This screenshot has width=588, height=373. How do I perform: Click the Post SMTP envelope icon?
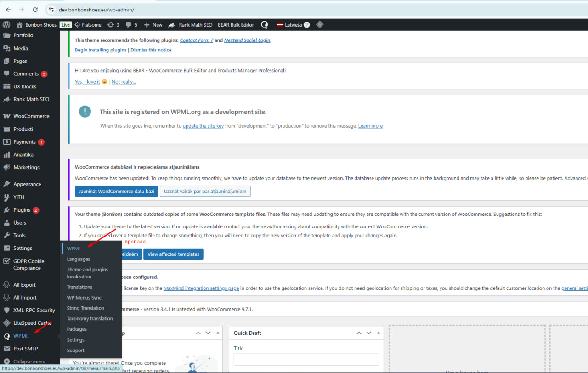pyautogui.click(x=6, y=349)
